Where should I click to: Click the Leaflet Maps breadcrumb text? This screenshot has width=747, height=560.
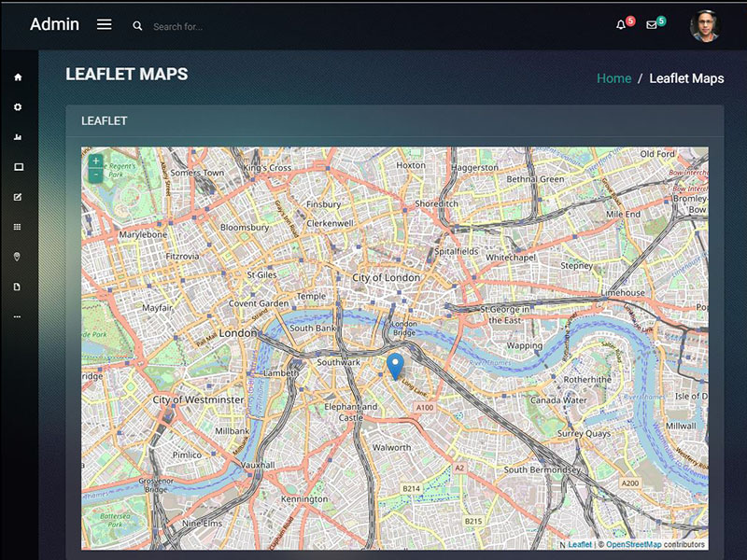tap(686, 78)
